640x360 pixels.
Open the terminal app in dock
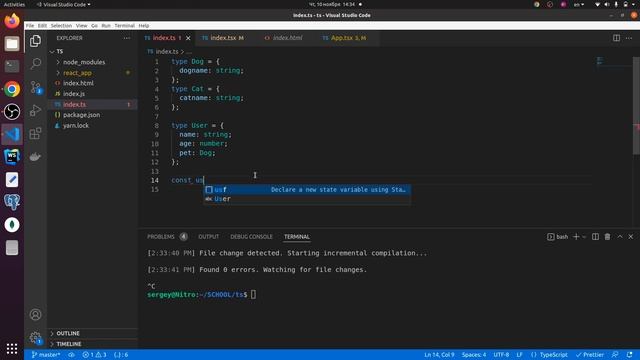click(x=12, y=66)
